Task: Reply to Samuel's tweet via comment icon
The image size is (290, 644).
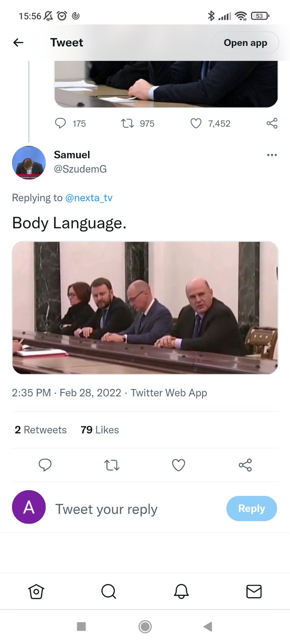Action: (x=45, y=465)
